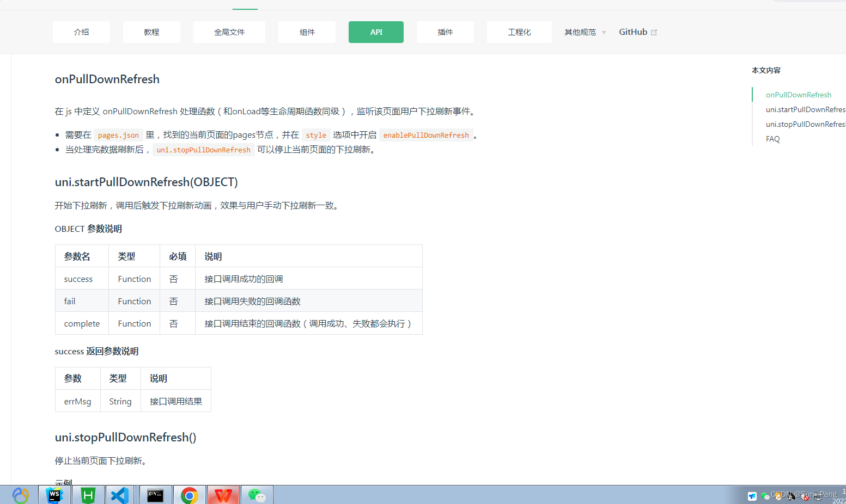Jump to FAQ via the sidebar link
Image resolution: width=846 pixels, height=504 pixels.
pos(772,139)
